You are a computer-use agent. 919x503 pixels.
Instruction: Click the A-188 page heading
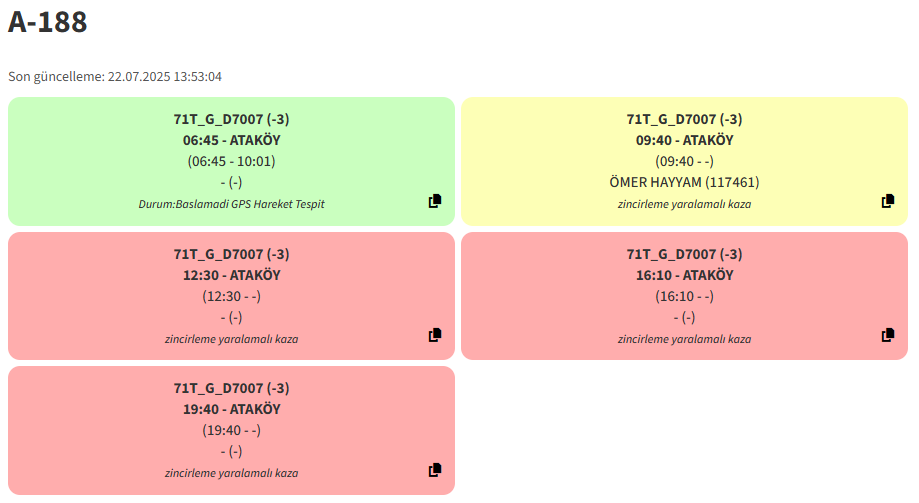[47, 22]
